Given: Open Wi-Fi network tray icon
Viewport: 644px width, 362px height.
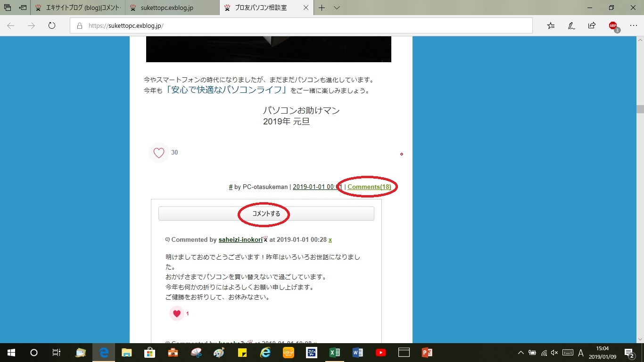Looking at the screenshot, I should [x=544, y=353].
